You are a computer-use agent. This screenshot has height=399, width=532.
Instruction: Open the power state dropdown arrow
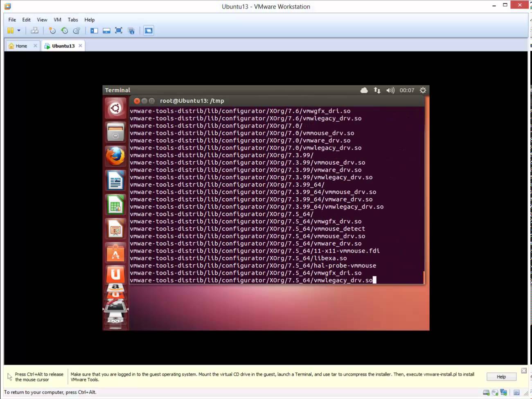19,30
